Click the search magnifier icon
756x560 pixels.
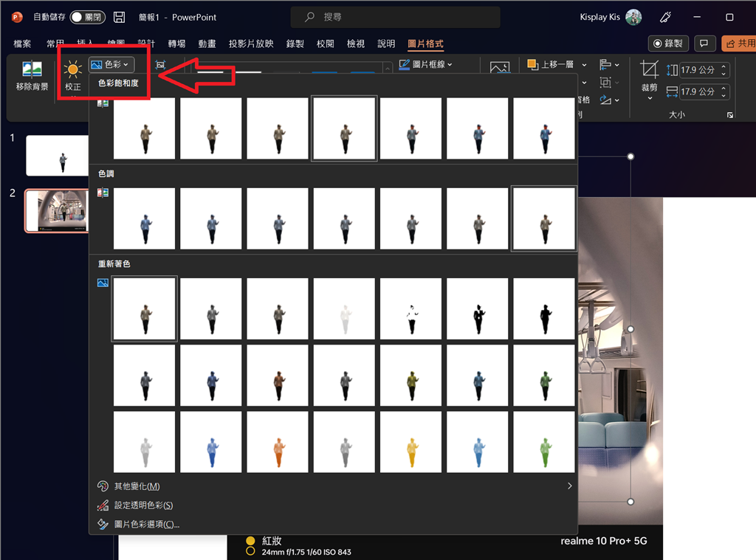(309, 17)
